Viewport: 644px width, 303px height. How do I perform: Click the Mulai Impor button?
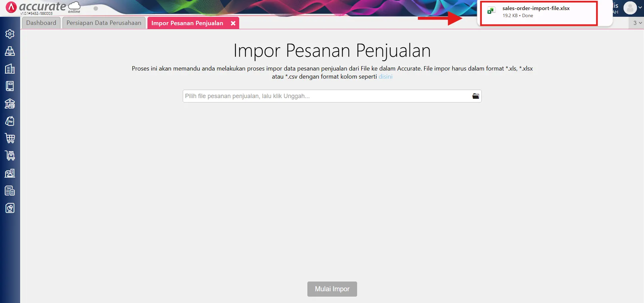332,289
